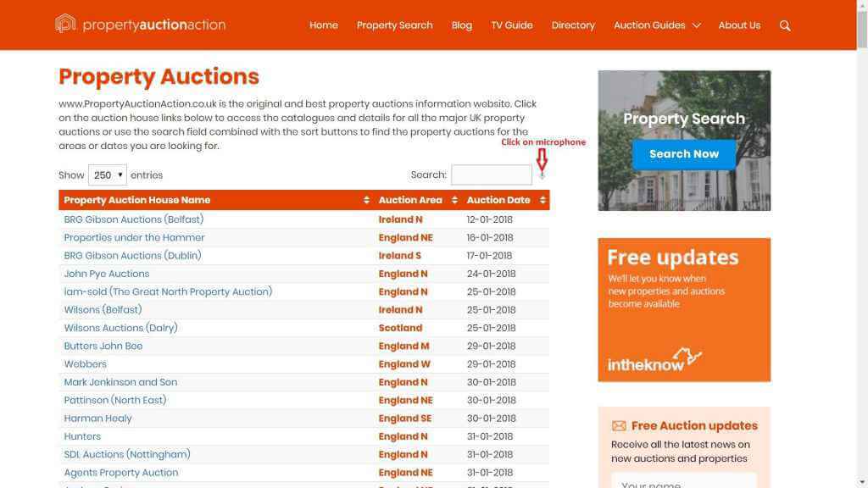
Task: Open the site search magnifier icon
Action: point(784,25)
